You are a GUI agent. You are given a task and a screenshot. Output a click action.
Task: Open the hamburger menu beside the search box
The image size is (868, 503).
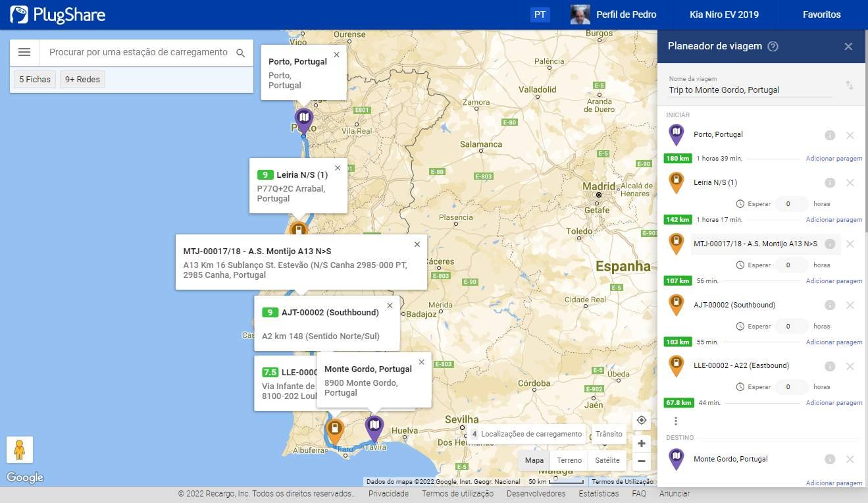pyautogui.click(x=24, y=53)
